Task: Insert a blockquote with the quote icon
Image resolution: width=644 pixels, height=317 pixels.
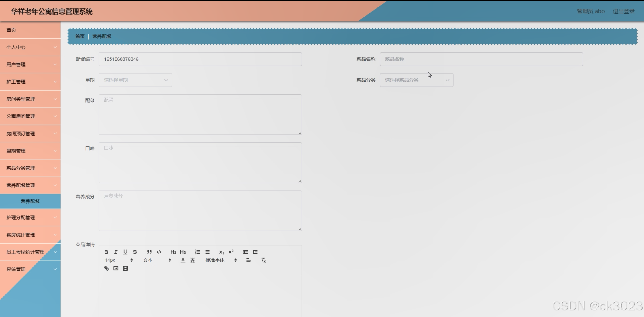Action: click(x=149, y=252)
